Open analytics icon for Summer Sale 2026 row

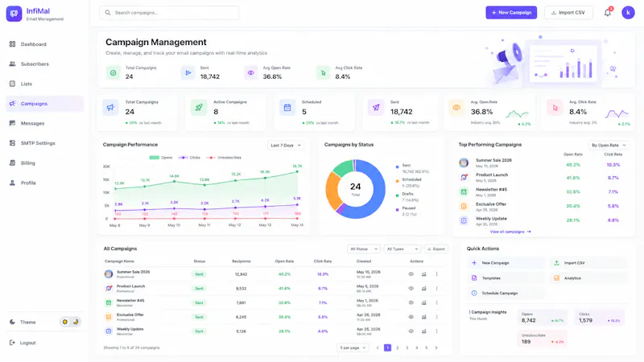(x=424, y=274)
